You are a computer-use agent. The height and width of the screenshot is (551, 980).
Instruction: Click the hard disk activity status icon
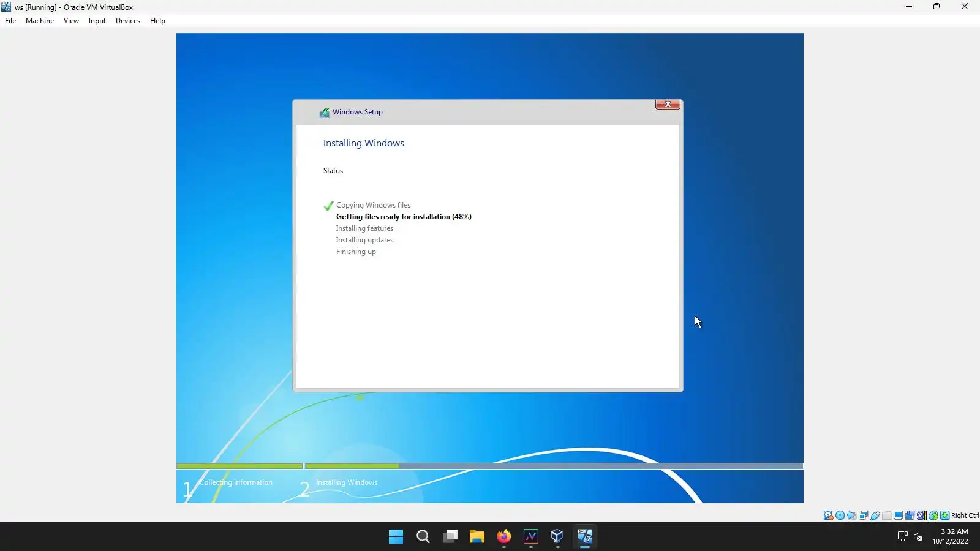click(828, 515)
